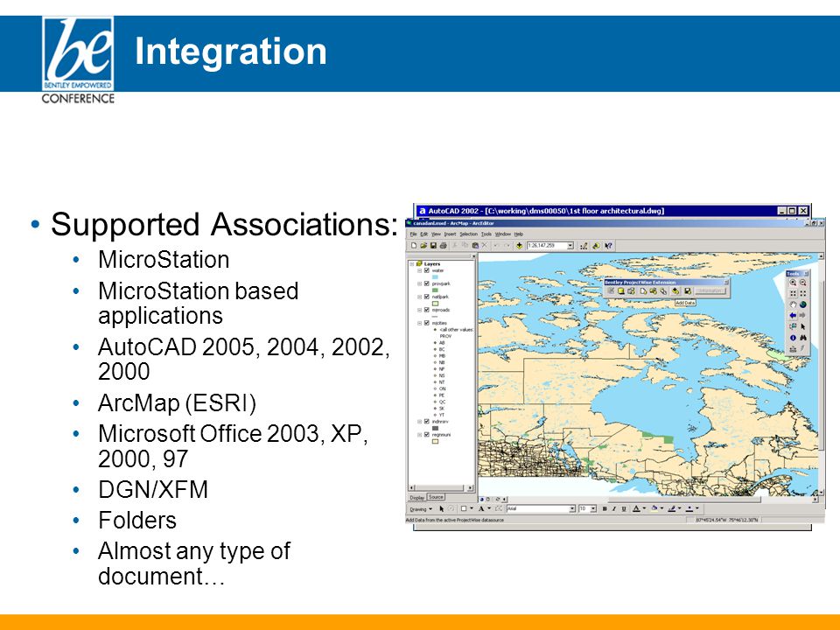
Task: Open the Drawing dropdown menu
Action: (421, 509)
